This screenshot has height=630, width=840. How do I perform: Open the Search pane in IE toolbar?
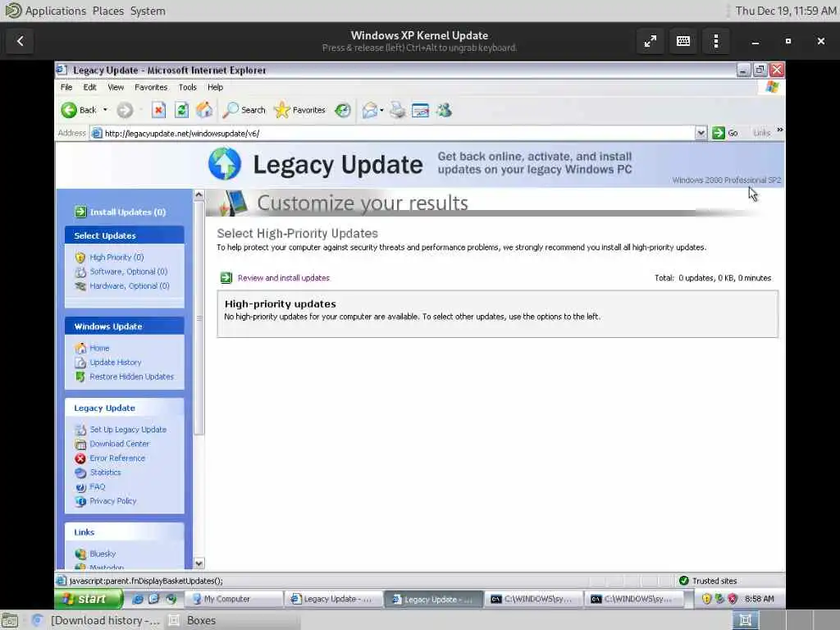(x=244, y=111)
